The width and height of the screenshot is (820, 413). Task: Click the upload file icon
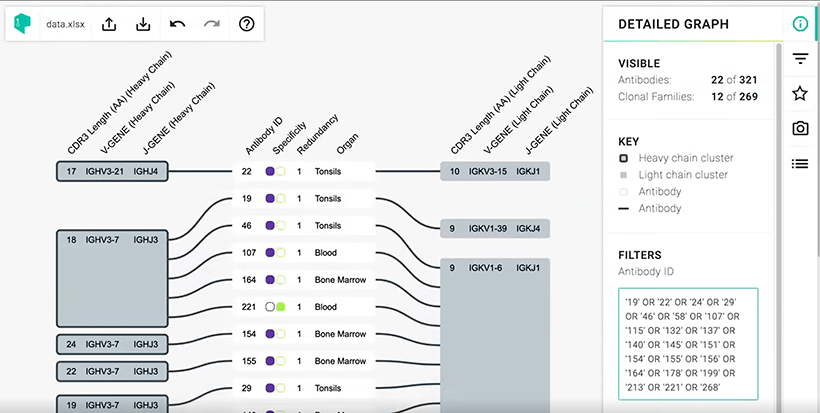(110, 24)
